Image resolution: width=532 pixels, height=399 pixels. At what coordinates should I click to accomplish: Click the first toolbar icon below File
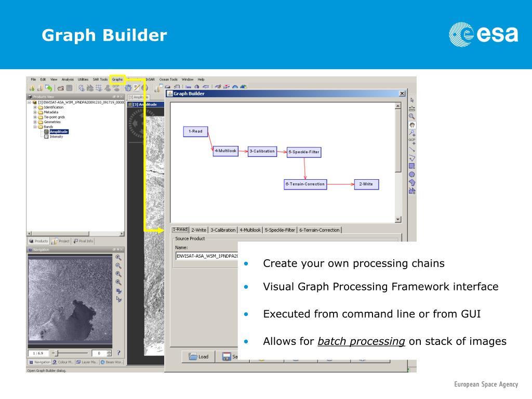point(32,88)
